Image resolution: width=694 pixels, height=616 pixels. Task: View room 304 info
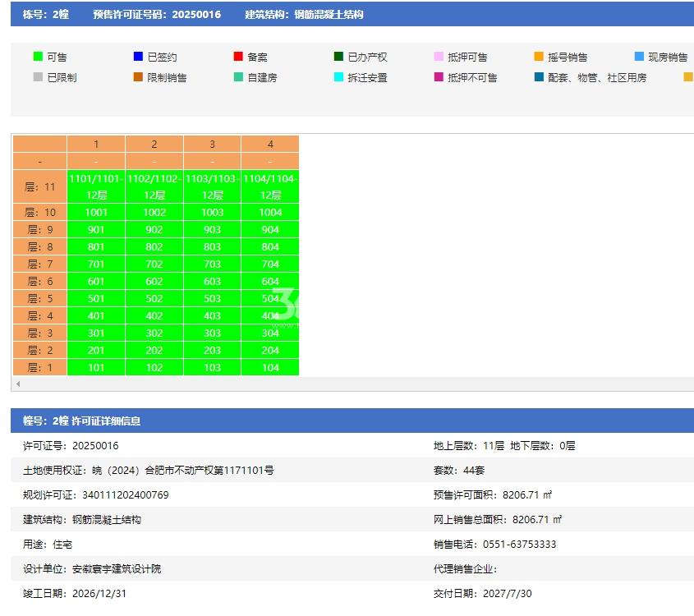270,333
